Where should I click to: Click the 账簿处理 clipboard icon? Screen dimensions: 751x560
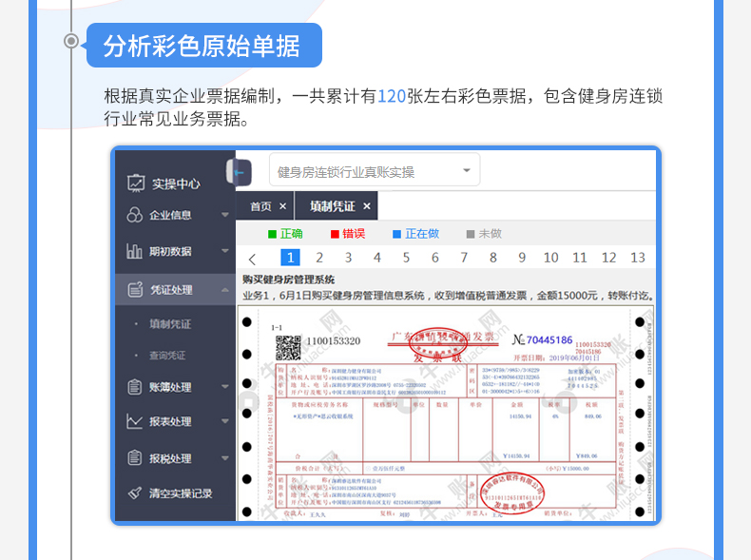tap(135, 387)
